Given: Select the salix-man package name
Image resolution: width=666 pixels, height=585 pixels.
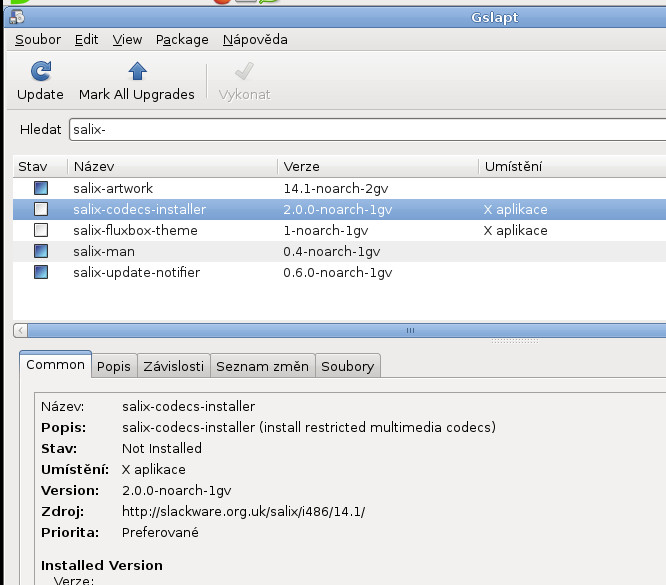Looking at the screenshot, I should click(x=104, y=252).
